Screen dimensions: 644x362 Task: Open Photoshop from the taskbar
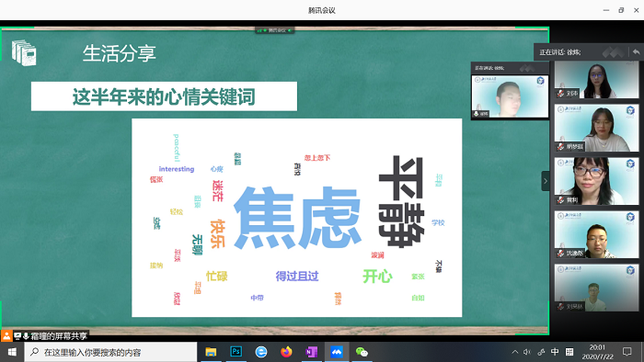236,352
